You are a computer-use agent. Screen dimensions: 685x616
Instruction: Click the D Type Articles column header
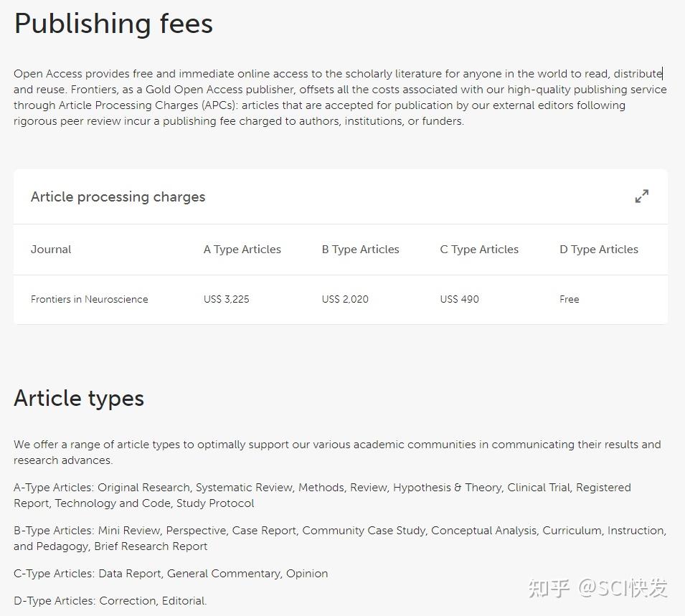pyautogui.click(x=598, y=250)
